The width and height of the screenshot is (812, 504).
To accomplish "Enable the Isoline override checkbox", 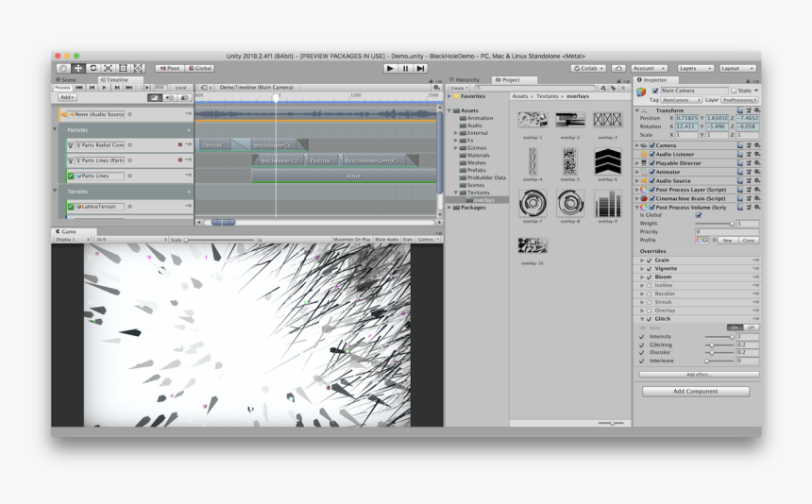I will (649, 285).
